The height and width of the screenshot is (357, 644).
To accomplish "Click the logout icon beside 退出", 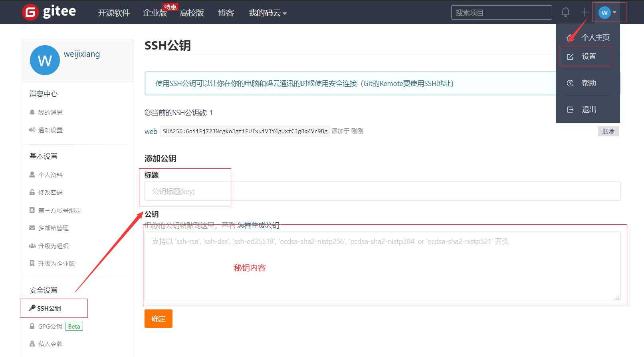I will tap(570, 110).
